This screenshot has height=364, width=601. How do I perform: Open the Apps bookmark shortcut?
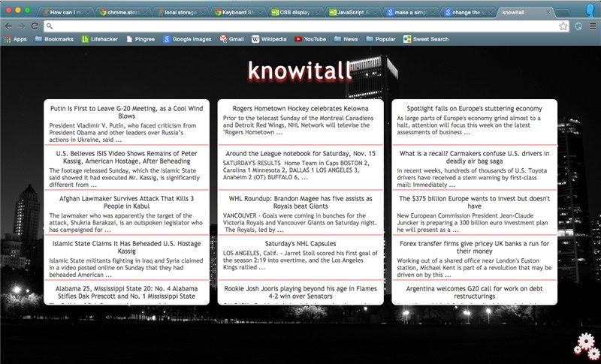click(x=15, y=39)
